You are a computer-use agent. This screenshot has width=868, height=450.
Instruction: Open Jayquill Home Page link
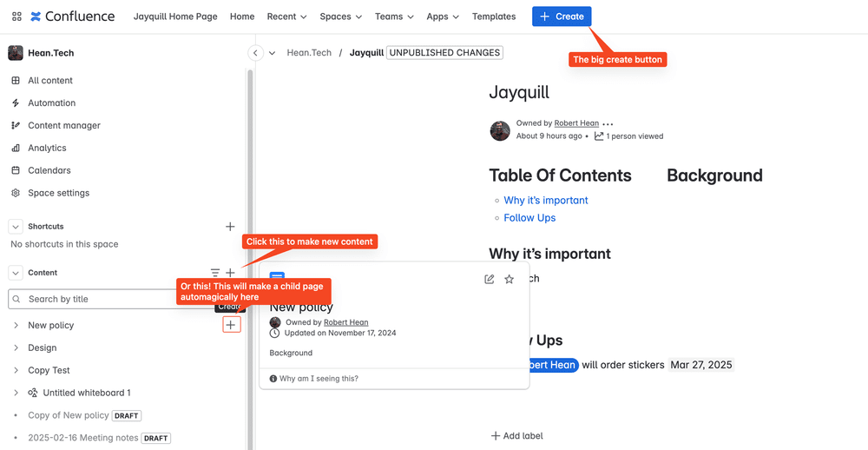[x=175, y=17]
